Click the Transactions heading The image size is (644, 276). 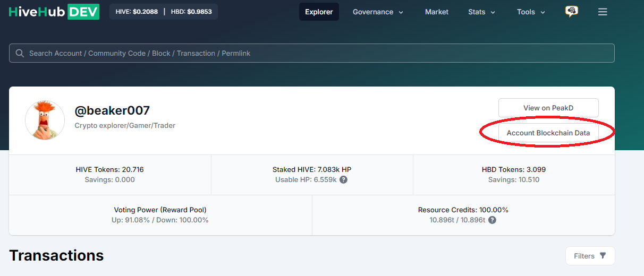[x=56, y=256]
